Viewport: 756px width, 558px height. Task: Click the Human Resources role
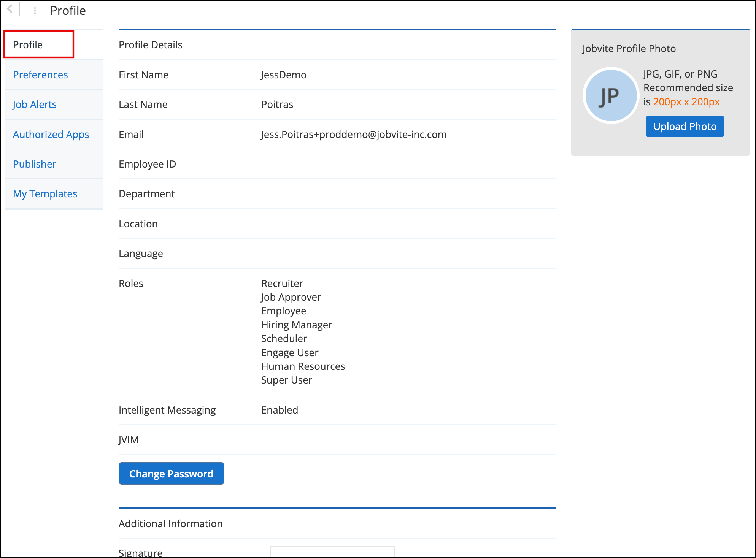click(x=303, y=366)
